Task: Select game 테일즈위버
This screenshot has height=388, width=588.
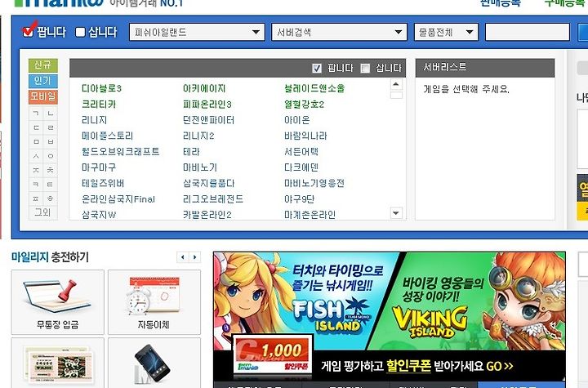Action: 103,183
